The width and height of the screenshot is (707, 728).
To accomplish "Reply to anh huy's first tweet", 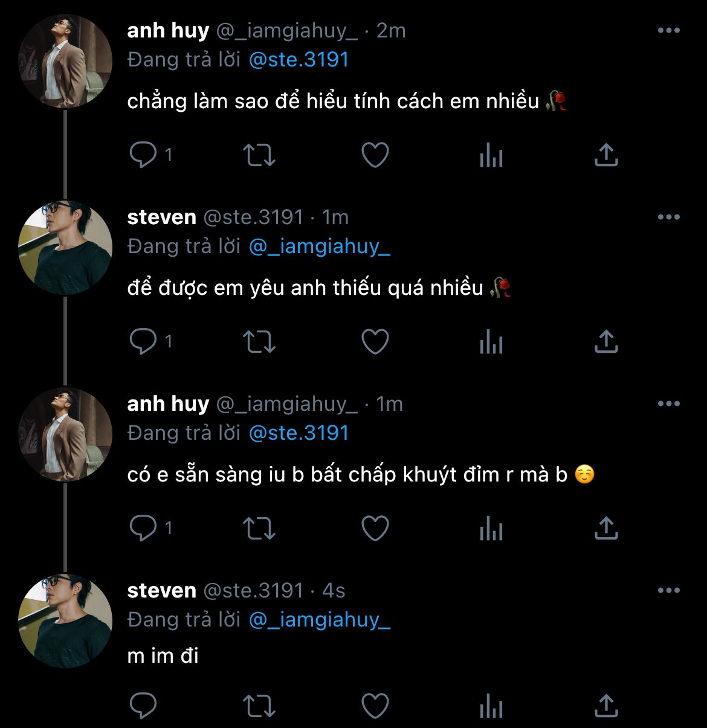I will (x=144, y=155).
